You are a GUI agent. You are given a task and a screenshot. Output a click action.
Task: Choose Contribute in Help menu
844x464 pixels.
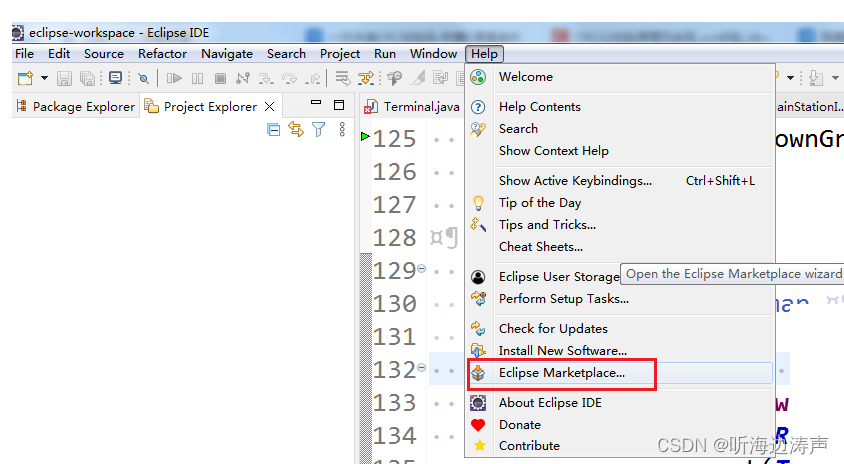620,446
